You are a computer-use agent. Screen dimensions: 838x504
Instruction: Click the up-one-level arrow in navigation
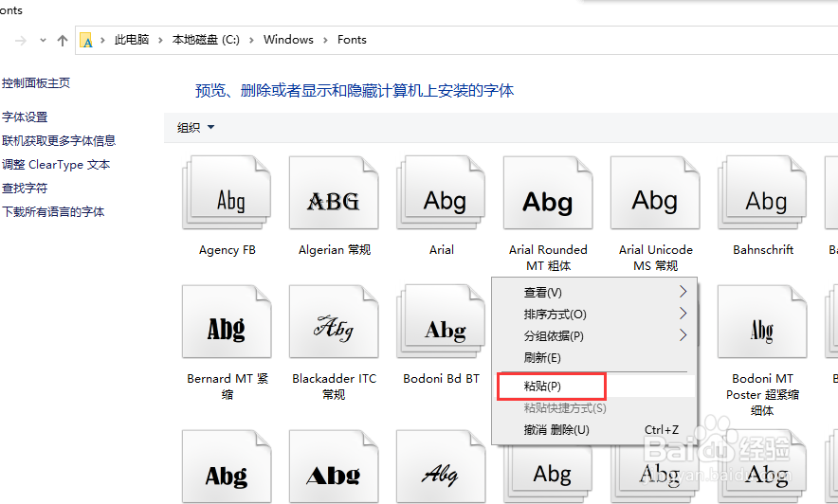click(x=63, y=40)
